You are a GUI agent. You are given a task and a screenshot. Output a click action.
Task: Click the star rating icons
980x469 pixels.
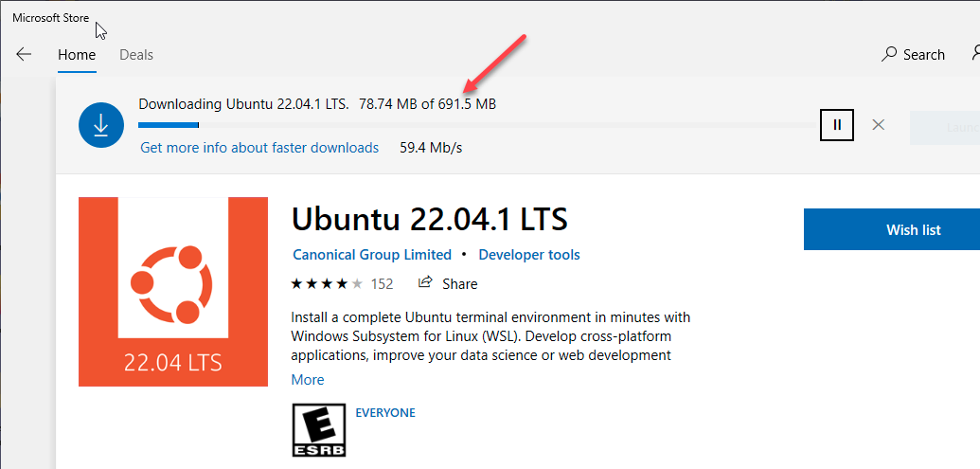pos(327,283)
